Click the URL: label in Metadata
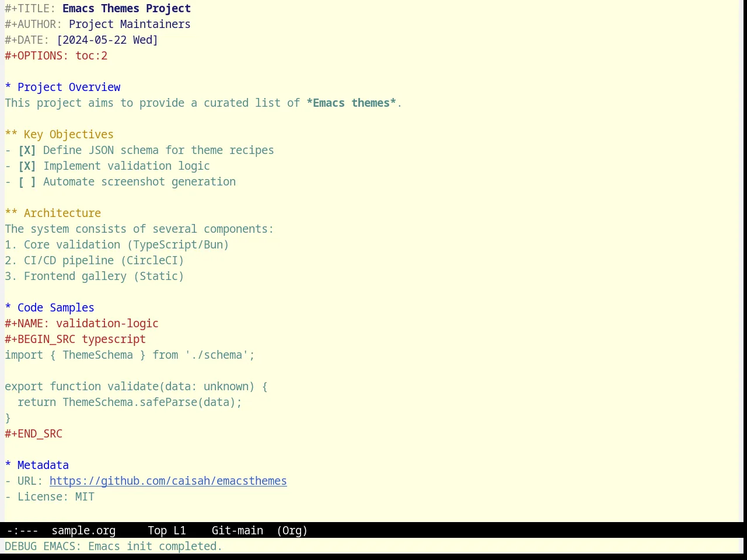The width and height of the screenshot is (747, 560). [30, 481]
